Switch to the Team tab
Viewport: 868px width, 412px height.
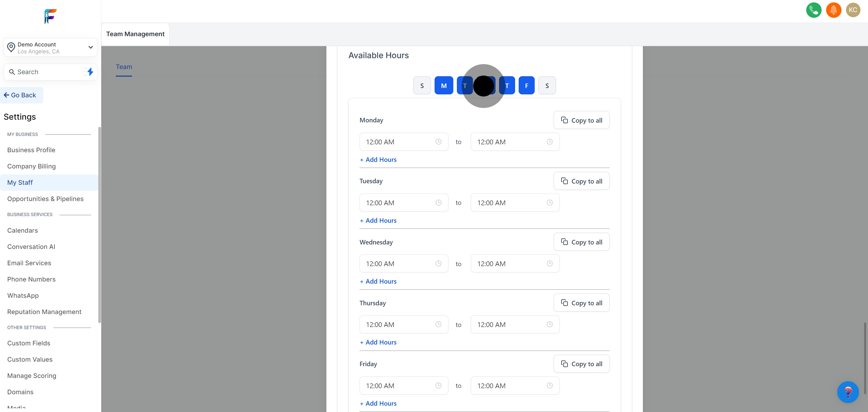click(x=124, y=67)
